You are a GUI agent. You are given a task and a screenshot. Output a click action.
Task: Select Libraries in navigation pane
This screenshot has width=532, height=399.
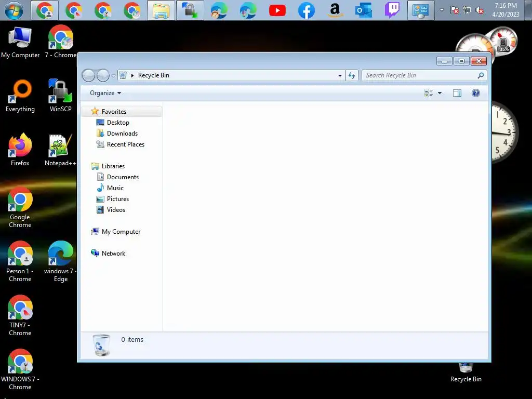point(113,166)
